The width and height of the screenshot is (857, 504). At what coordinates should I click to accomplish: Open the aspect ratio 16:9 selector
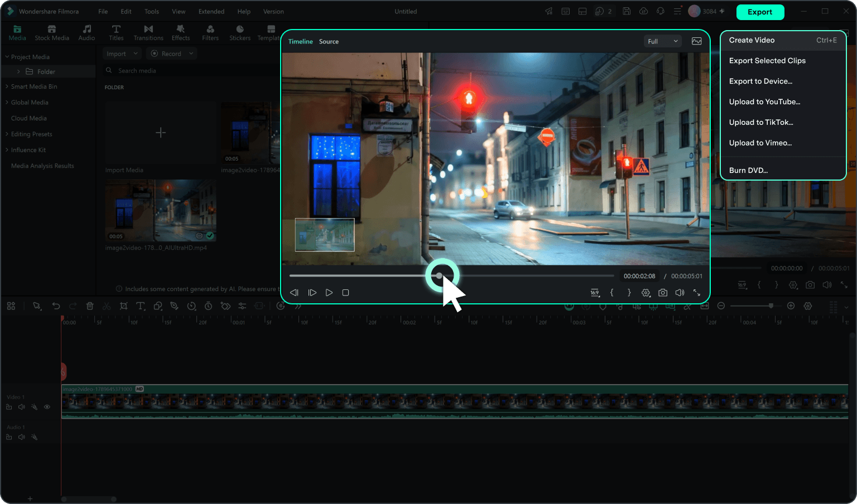[x=595, y=293]
